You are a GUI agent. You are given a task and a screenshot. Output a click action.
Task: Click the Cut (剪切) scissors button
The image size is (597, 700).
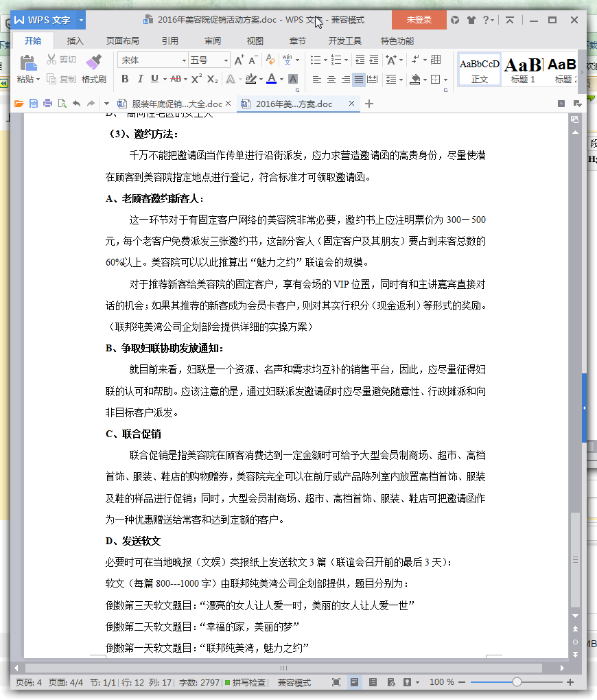(x=61, y=60)
